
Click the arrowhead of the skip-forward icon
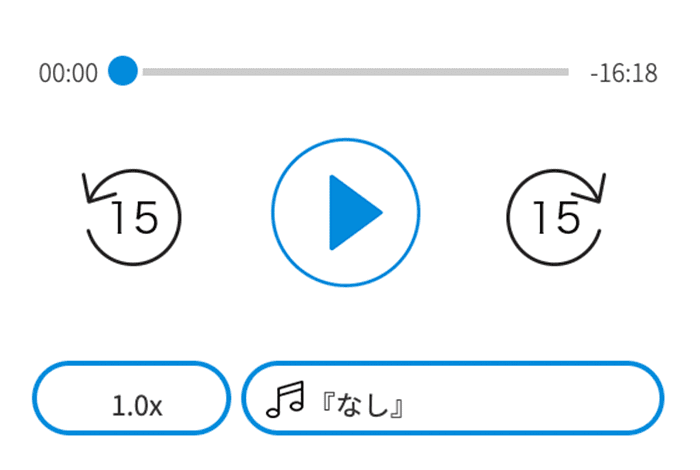[591, 190]
